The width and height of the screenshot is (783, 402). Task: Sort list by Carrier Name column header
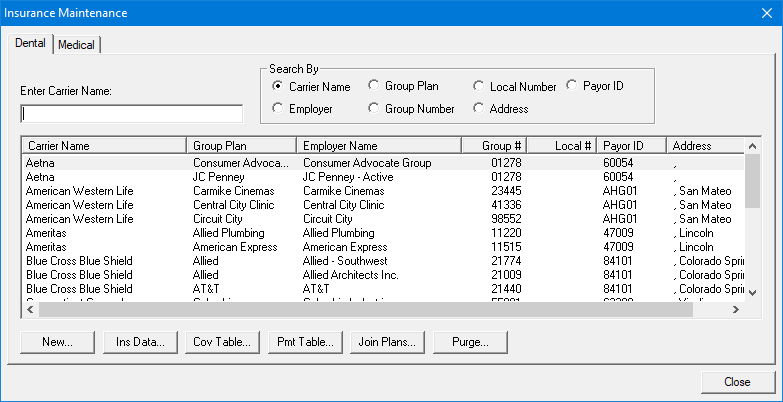[x=103, y=146]
